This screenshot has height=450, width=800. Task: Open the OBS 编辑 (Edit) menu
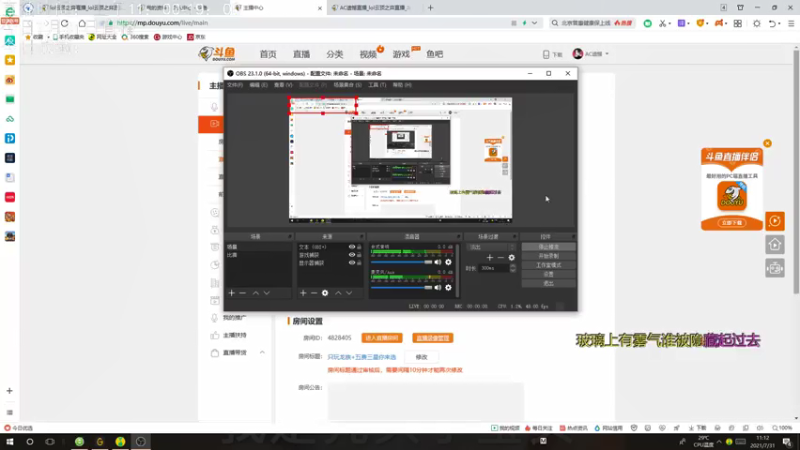258,85
